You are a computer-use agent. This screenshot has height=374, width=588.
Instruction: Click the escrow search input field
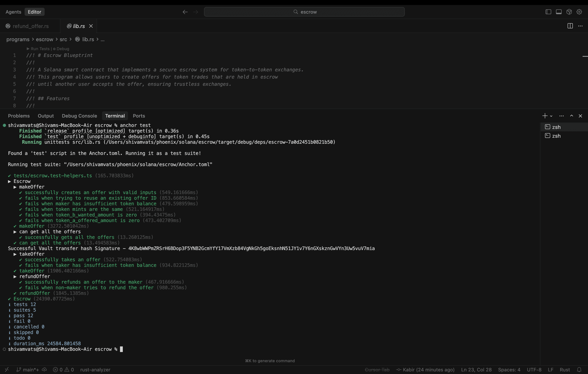(x=304, y=12)
